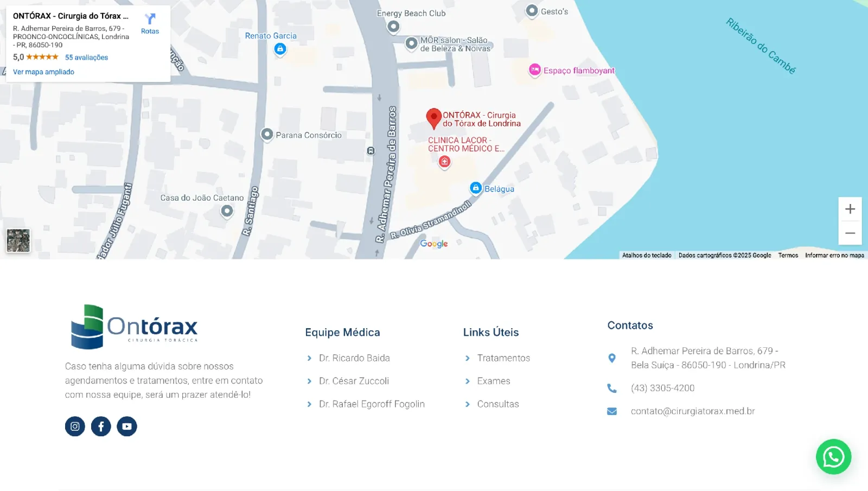Click the Links Úteis heading
The image size is (868, 491).
491,333
